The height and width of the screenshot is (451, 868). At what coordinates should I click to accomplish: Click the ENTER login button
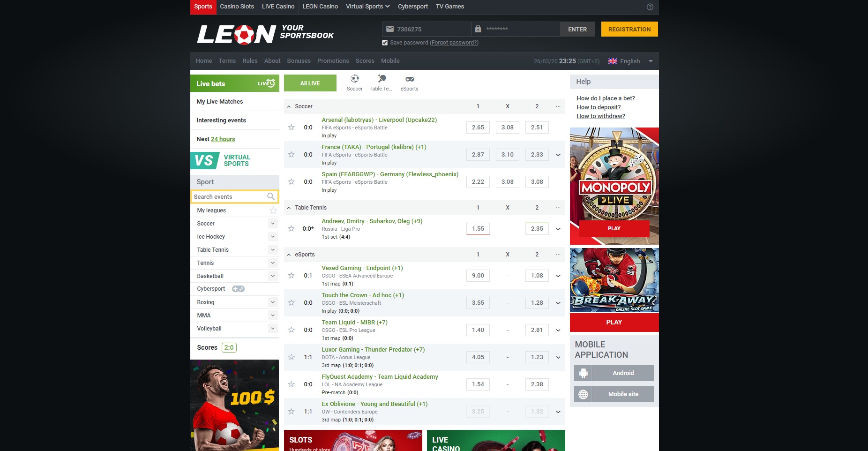(577, 29)
